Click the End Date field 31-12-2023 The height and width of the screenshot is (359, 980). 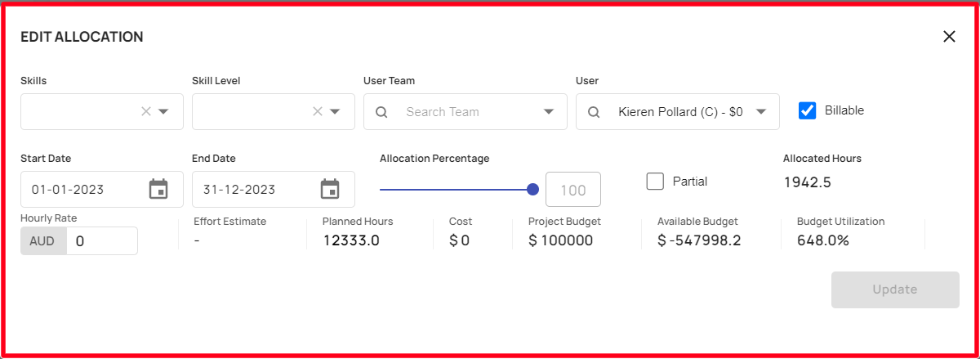pos(274,189)
